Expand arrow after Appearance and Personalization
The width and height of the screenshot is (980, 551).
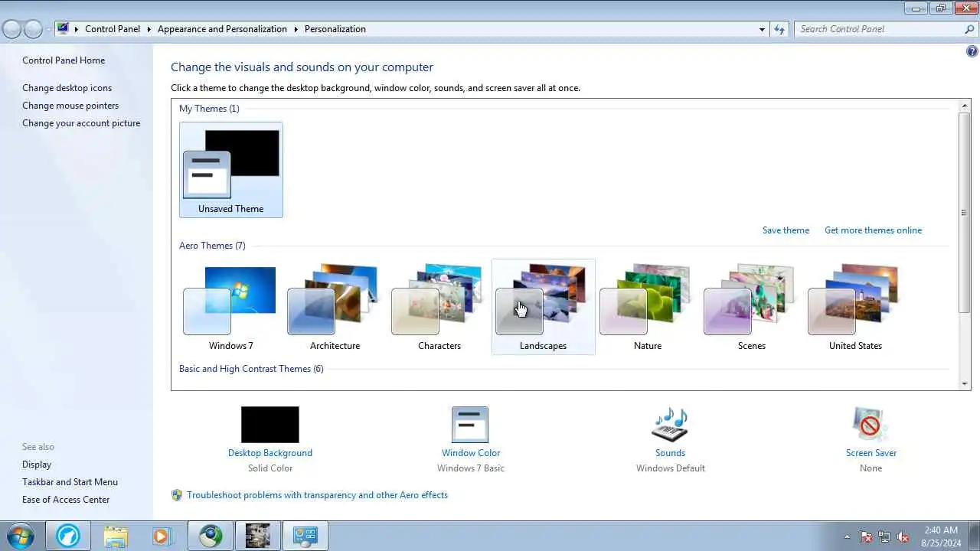(x=296, y=29)
